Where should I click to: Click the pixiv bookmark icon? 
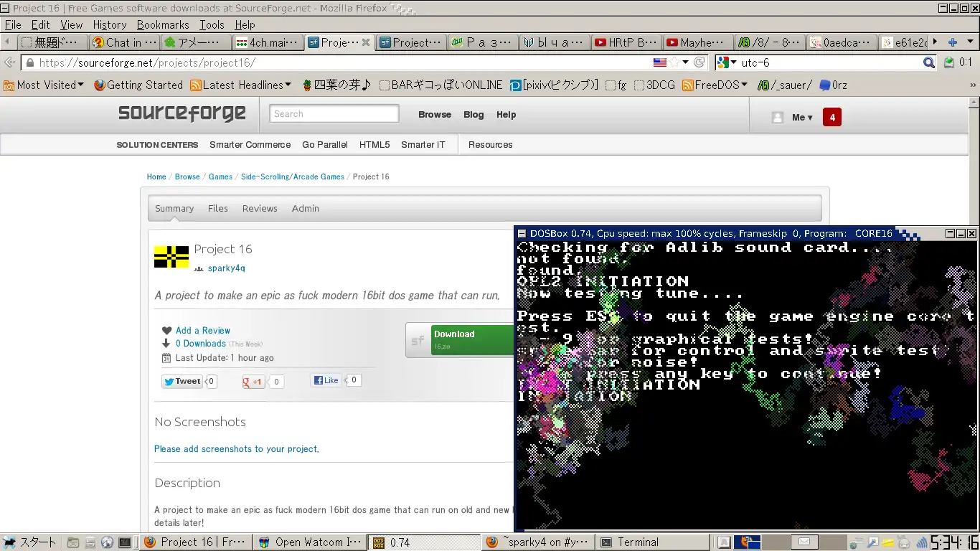(515, 85)
